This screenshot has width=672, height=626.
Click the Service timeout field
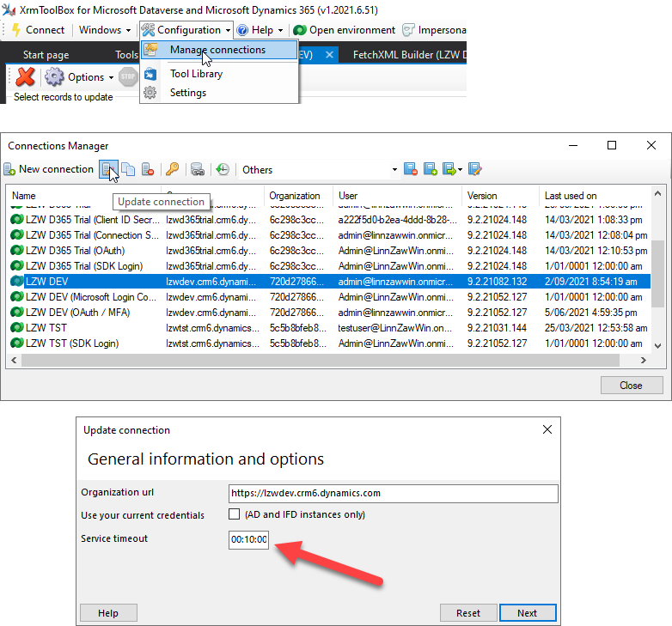(248, 539)
